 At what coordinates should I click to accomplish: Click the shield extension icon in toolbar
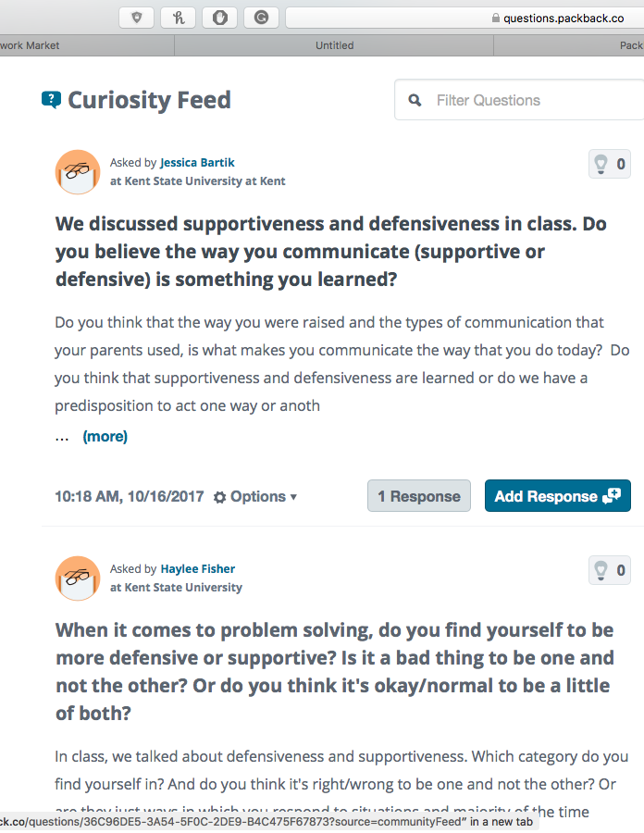pyautogui.click(x=136, y=18)
